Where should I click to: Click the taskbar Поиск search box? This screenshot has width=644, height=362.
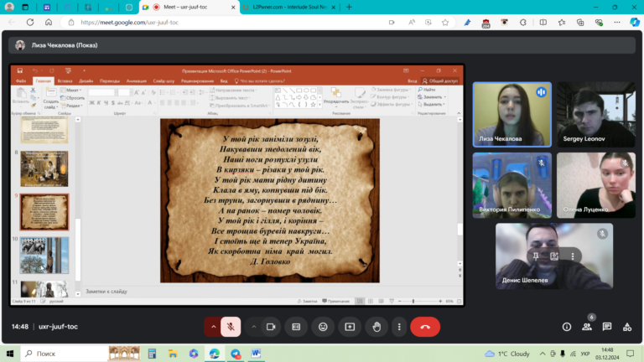(x=65, y=354)
